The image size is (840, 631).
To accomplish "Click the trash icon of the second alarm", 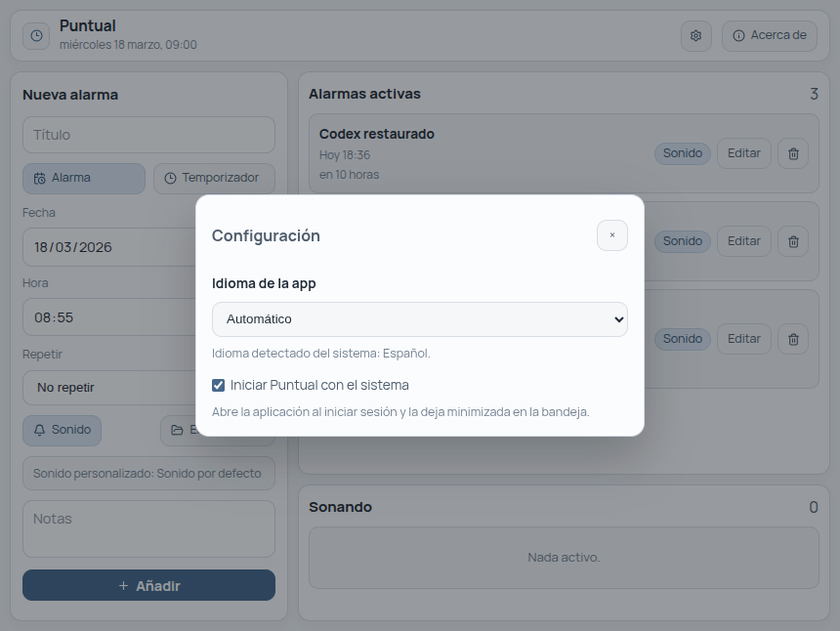I will 792,241.
